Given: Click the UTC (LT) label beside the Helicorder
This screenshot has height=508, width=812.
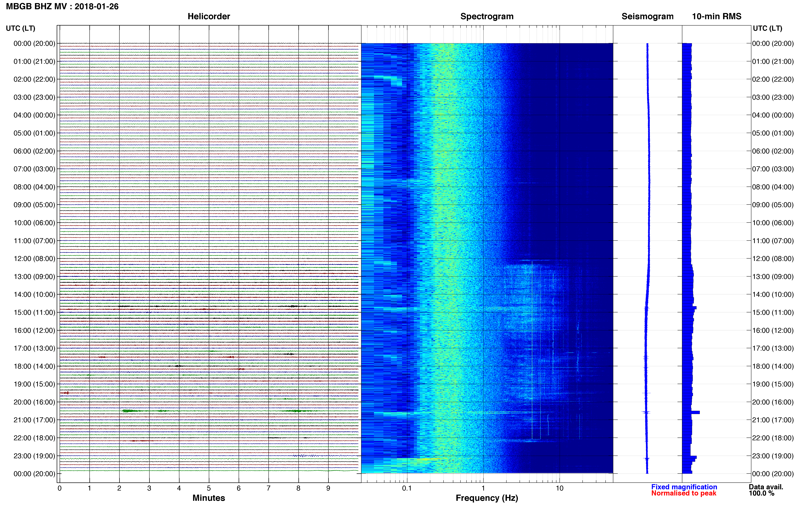Looking at the screenshot, I should click(21, 28).
